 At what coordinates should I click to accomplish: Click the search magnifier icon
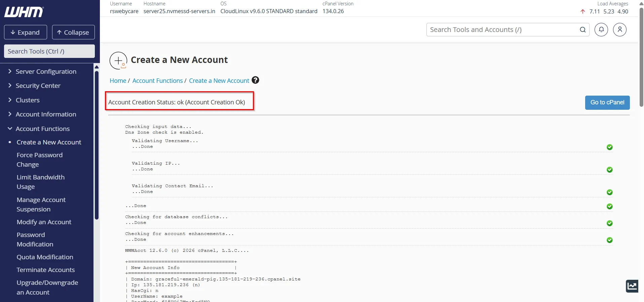click(x=583, y=30)
